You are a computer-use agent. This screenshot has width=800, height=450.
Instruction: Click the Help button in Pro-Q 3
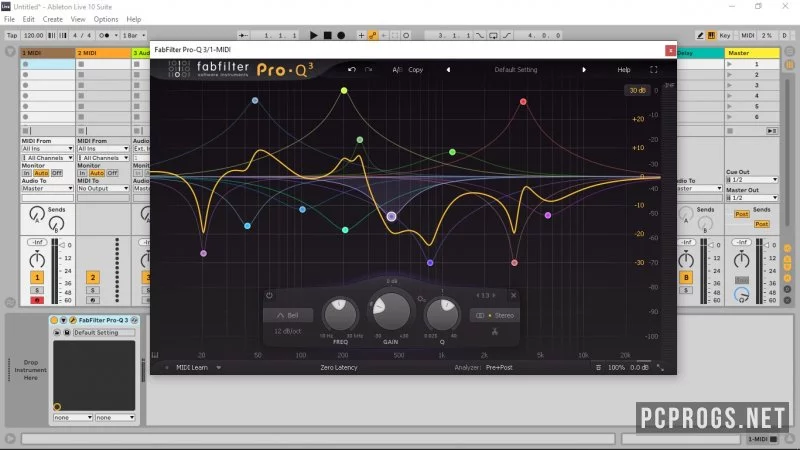coord(624,69)
